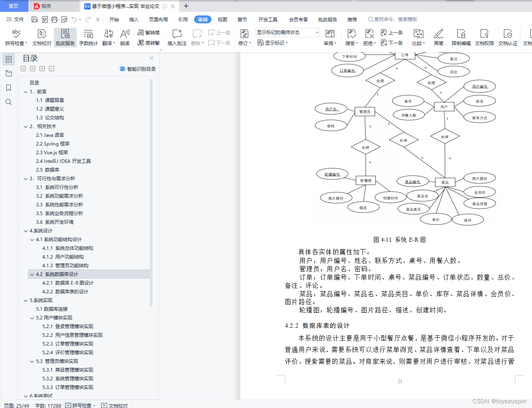Switch to the 引用 ribbon tab
Image resolution: width=532 pixels, height=408 pixels.
pos(183,19)
